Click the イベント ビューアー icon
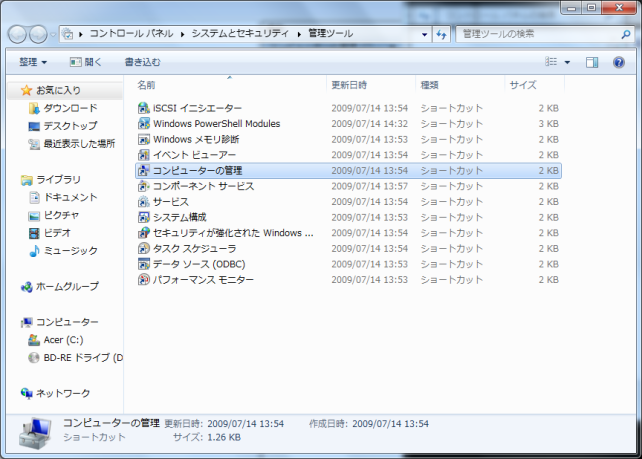The image size is (642, 459). click(x=143, y=155)
